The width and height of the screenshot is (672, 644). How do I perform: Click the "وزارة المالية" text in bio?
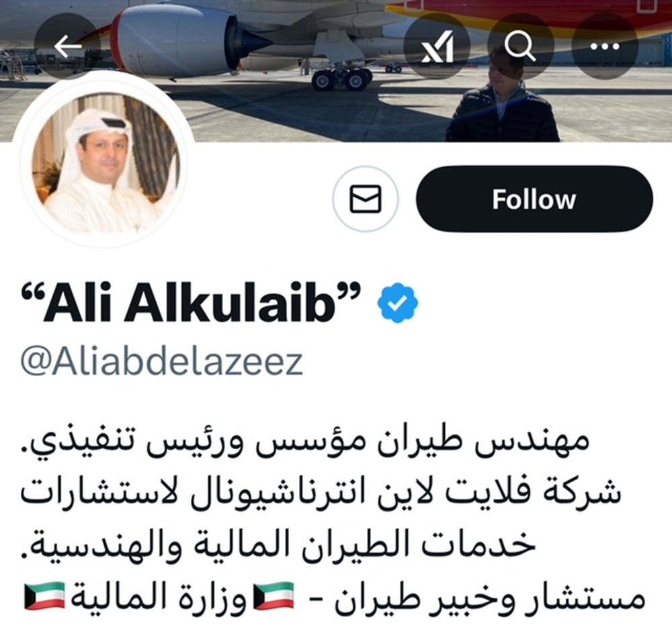[158, 596]
